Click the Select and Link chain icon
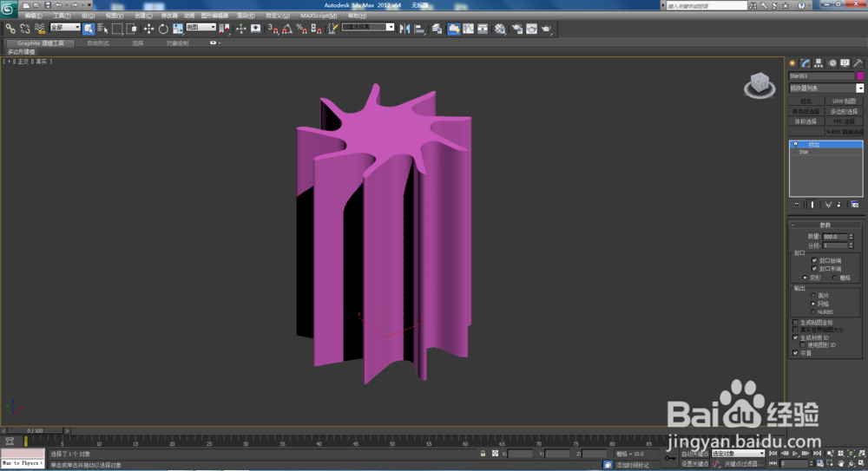 (x=10, y=29)
